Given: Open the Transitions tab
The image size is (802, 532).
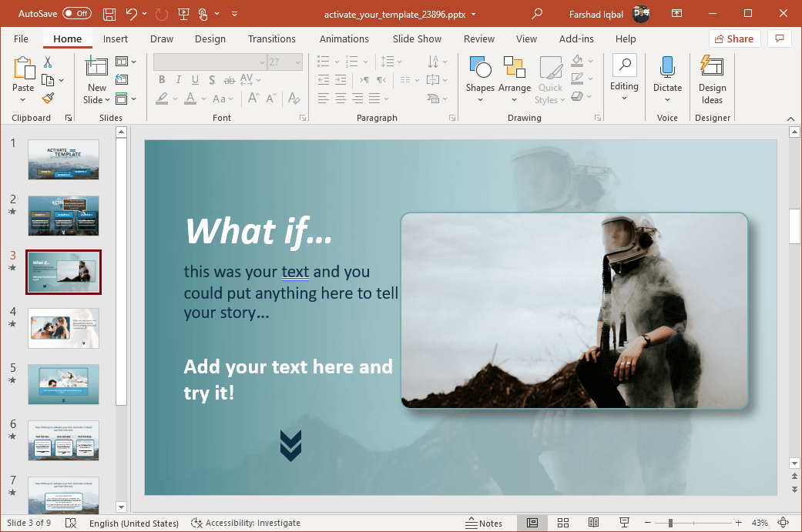Looking at the screenshot, I should [271, 38].
